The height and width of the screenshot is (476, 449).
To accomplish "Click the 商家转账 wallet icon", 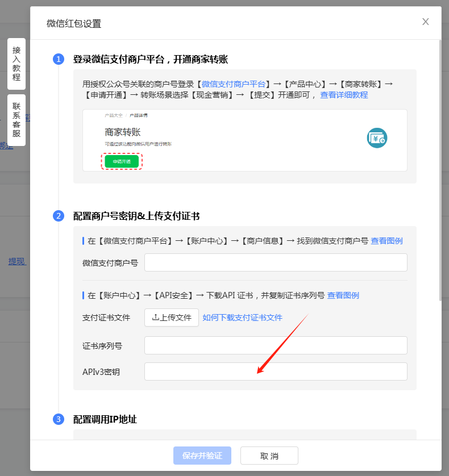I will point(377,138).
